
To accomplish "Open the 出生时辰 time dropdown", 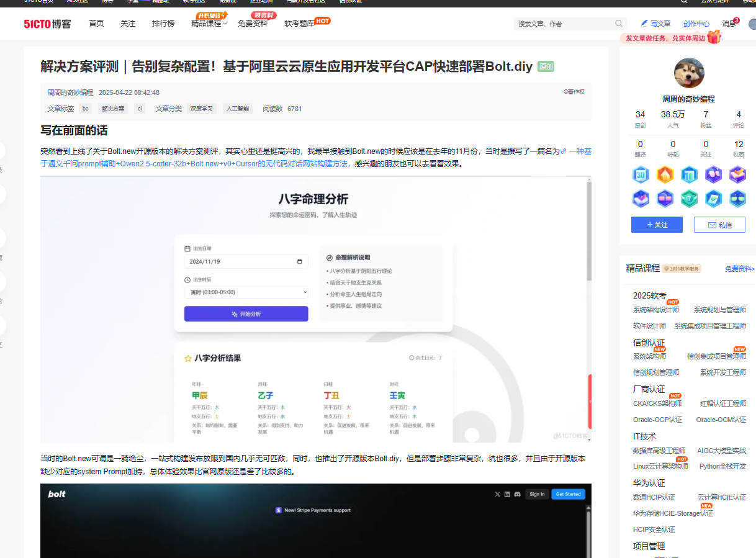I will tap(246, 292).
